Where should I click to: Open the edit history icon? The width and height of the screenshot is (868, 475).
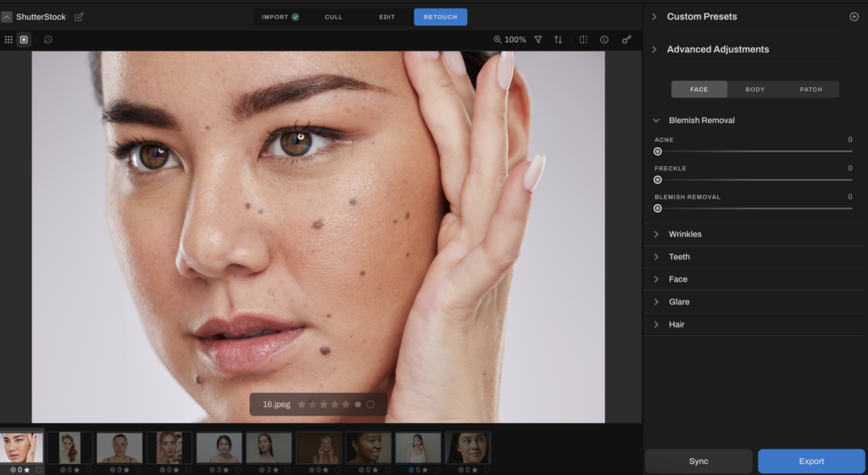click(47, 40)
